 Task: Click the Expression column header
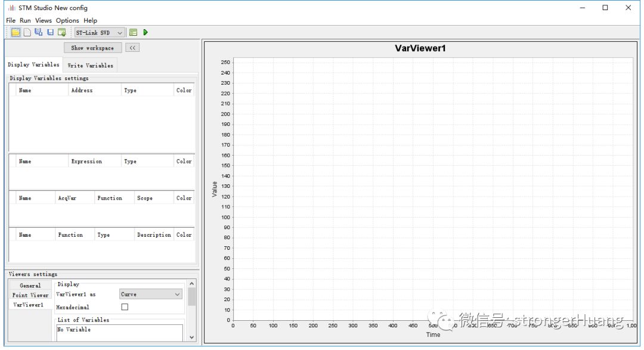(94, 162)
